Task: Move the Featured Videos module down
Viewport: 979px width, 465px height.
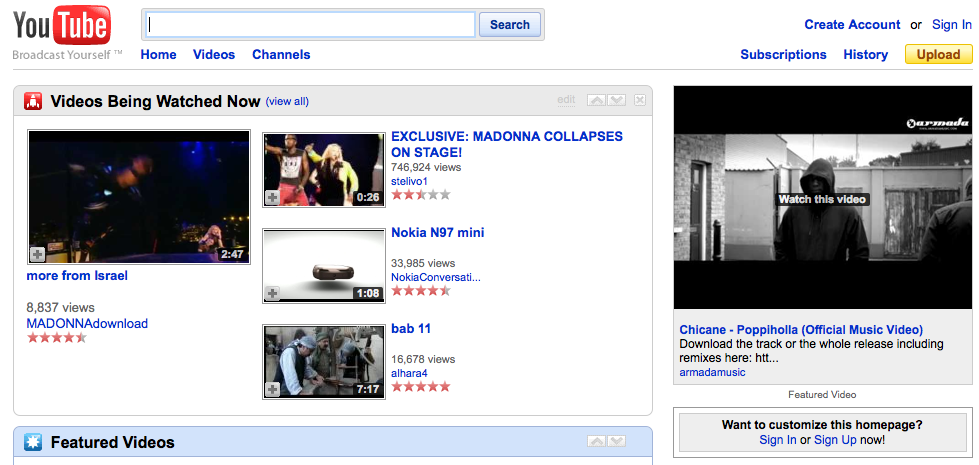Action: (616, 441)
